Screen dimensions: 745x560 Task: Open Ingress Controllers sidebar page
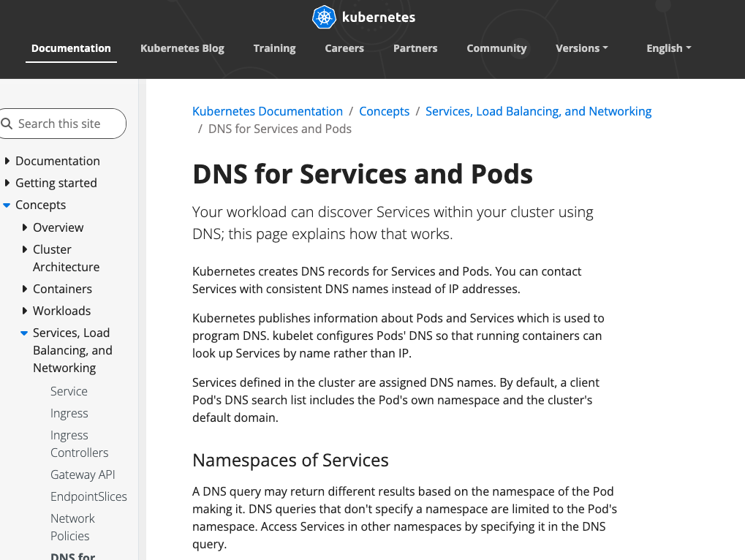tap(80, 444)
